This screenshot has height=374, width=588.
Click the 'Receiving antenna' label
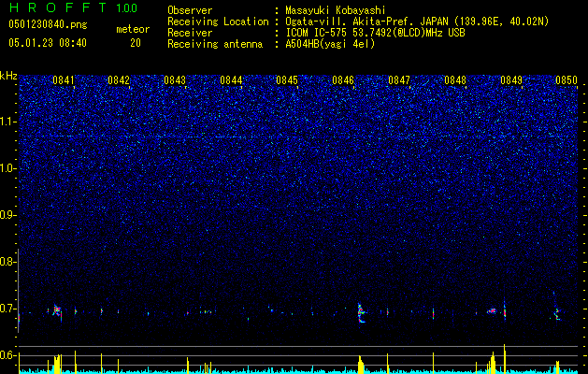215,44
